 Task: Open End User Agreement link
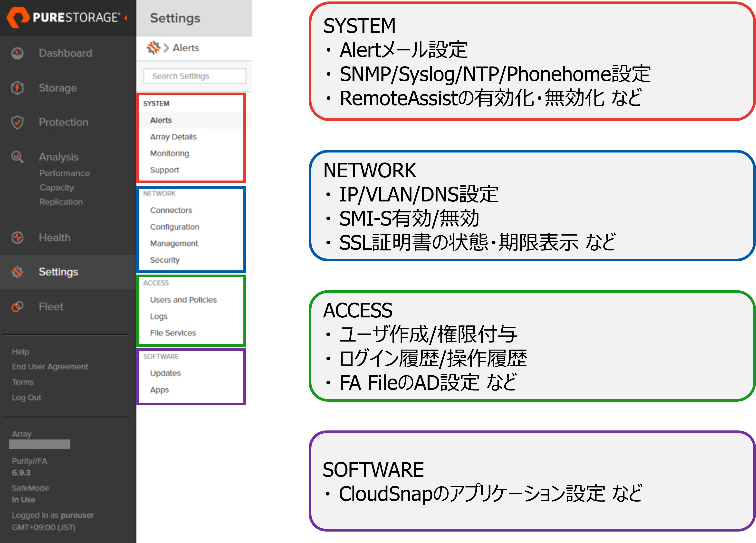[50, 366]
